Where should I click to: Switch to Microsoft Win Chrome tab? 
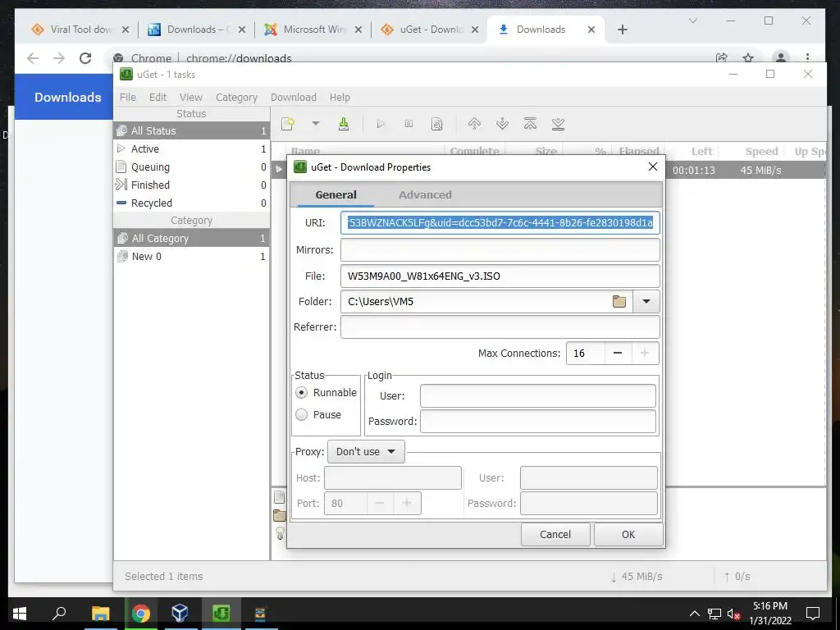tap(313, 30)
